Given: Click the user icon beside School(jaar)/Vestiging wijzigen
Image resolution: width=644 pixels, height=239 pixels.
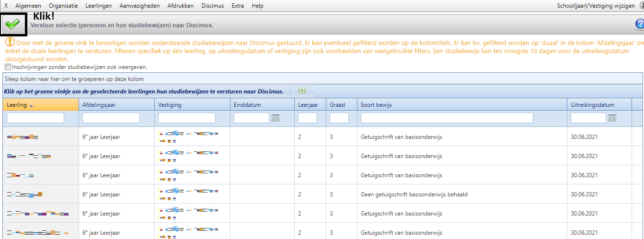Looking at the screenshot, I should click(x=641, y=6).
